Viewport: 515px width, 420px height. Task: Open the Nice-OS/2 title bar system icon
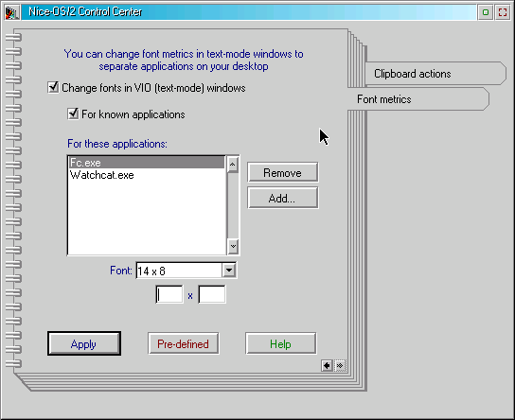pyautogui.click(x=11, y=12)
